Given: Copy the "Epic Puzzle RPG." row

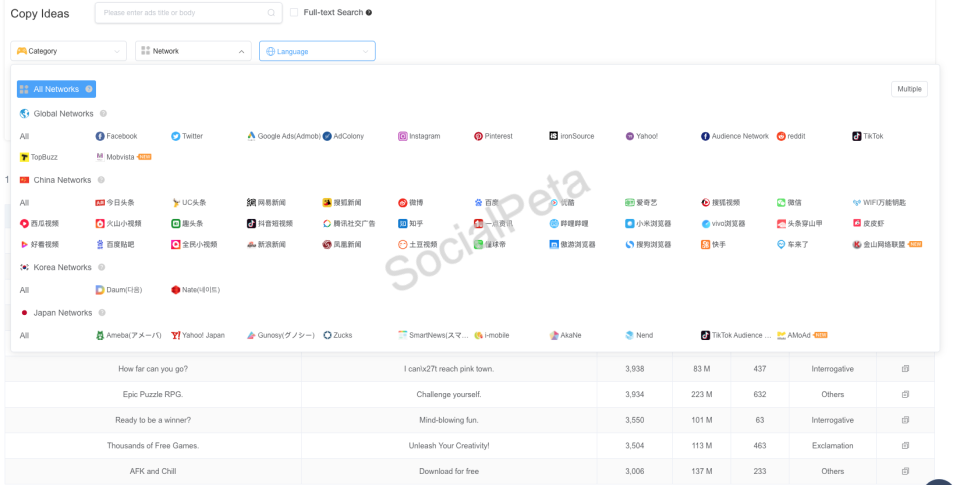Looking at the screenshot, I should [905, 394].
